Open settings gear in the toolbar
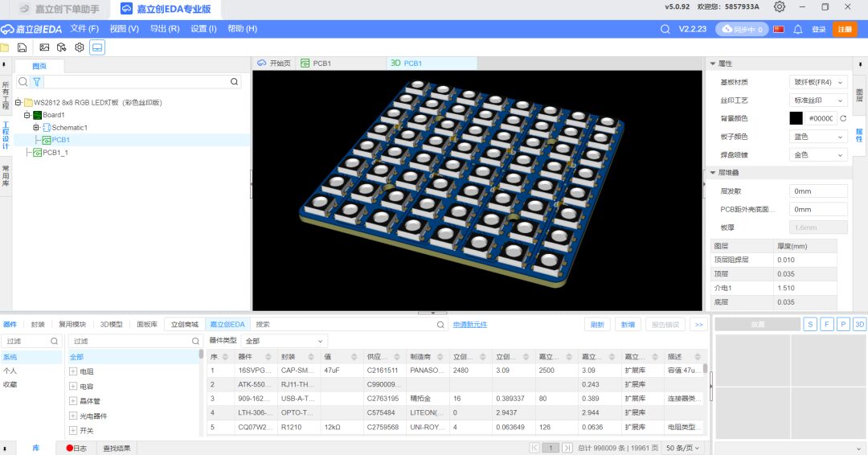 [80, 47]
